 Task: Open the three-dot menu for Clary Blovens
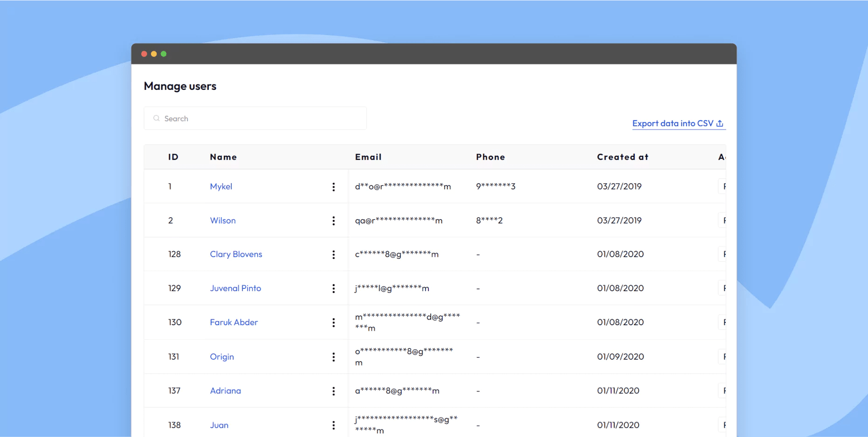pos(333,254)
